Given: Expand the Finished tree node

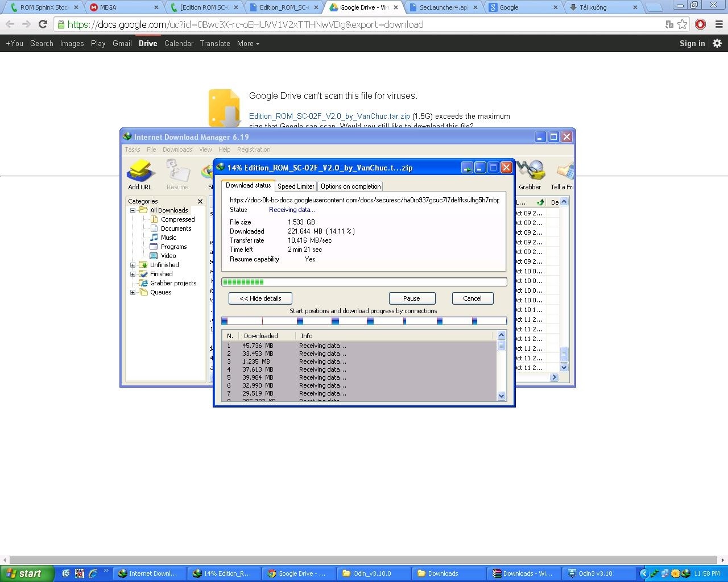Looking at the screenshot, I should pyautogui.click(x=133, y=274).
